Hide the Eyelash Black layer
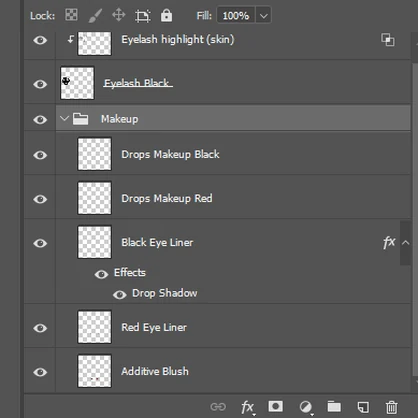Screen dimensions: 418x418 pos(40,84)
